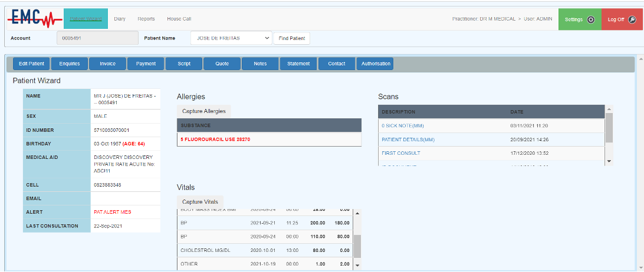Click the EMC heartbeat logo
Image resolution: width=644 pixels, height=272 pixels.
[35, 18]
